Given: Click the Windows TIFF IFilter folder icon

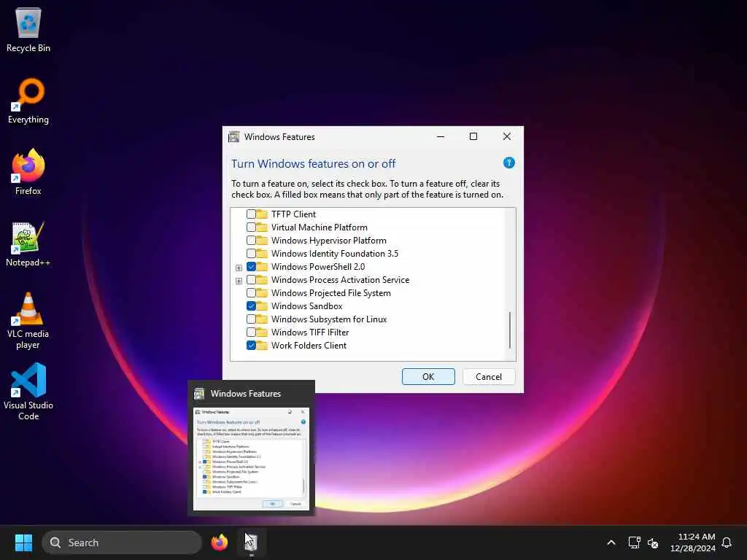Looking at the screenshot, I should tap(262, 332).
